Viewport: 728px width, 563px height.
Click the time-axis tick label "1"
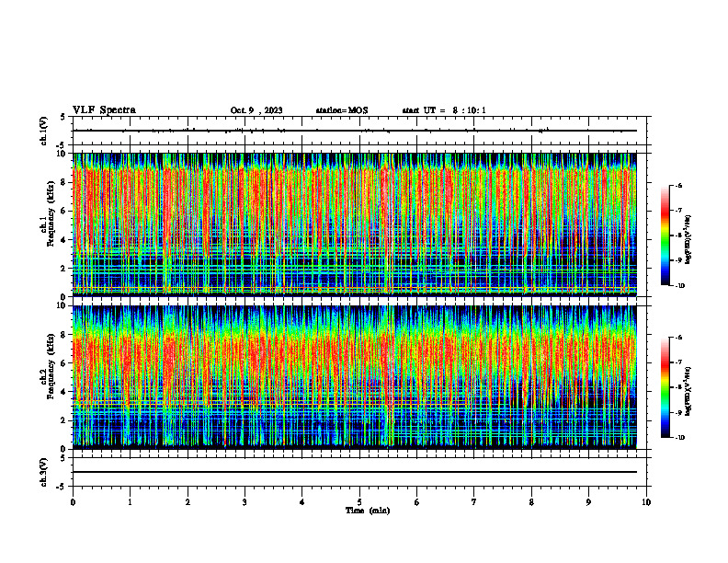click(130, 502)
